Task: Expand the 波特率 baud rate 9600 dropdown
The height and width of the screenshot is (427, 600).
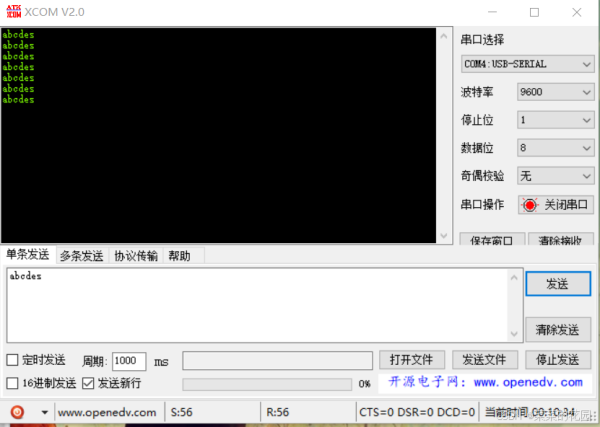Action: (x=555, y=92)
